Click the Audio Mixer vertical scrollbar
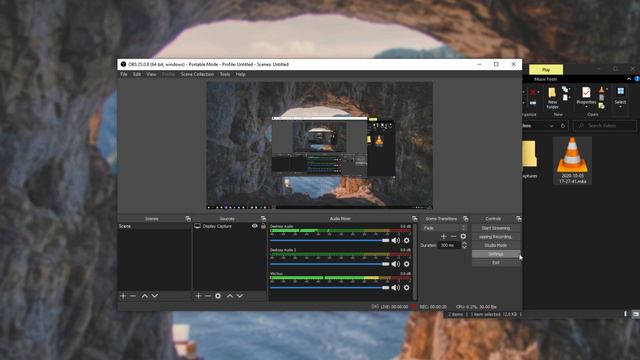This screenshot has height=360, width=640. [x=415, y=261]
